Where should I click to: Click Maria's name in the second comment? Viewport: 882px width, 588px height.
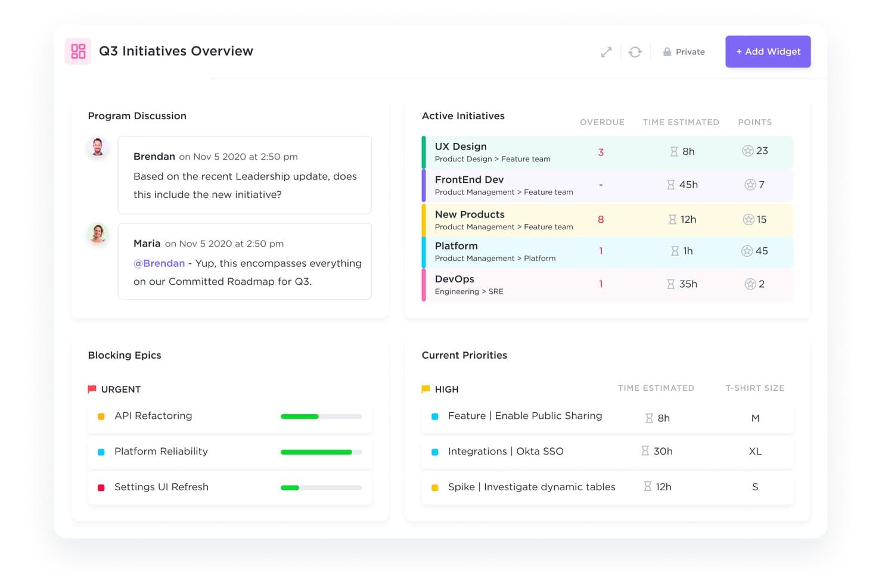point(147,244)
